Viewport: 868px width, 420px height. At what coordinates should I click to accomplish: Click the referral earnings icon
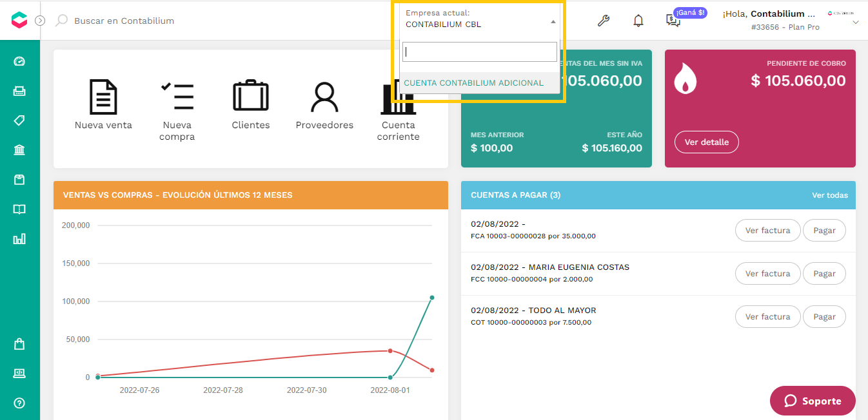coord(673,21)
